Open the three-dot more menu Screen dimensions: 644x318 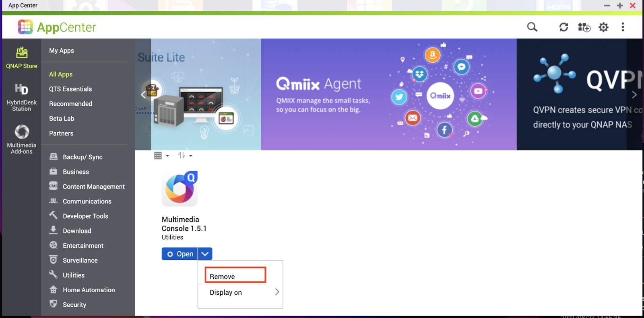tap(623, 27)
